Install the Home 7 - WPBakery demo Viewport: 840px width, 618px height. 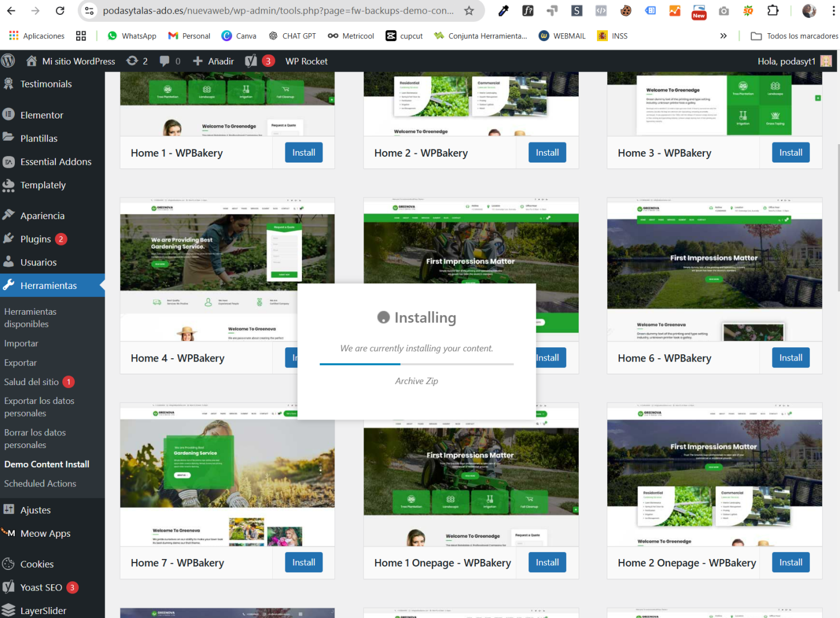pos(304,562)
